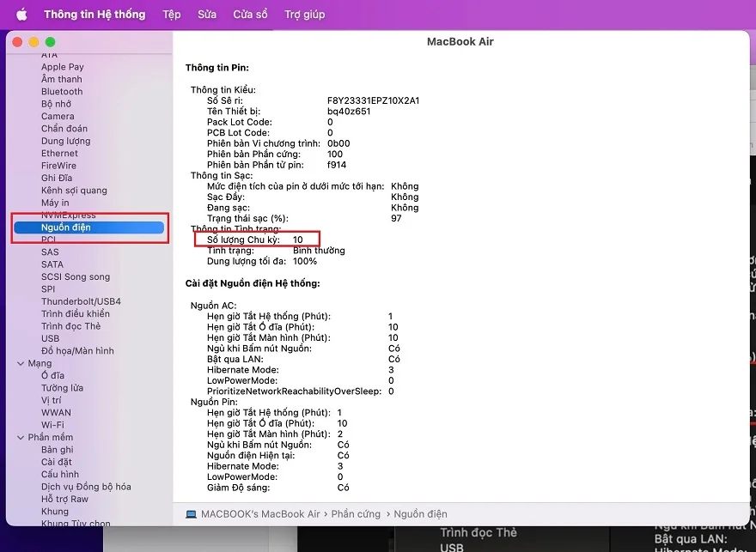
Task: Select Tường lửa under Mạng
Action: click(62, 388)
